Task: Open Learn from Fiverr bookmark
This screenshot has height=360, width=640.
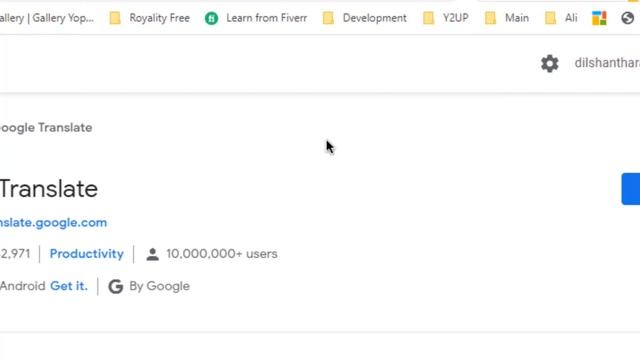Action: pos(256,18)
